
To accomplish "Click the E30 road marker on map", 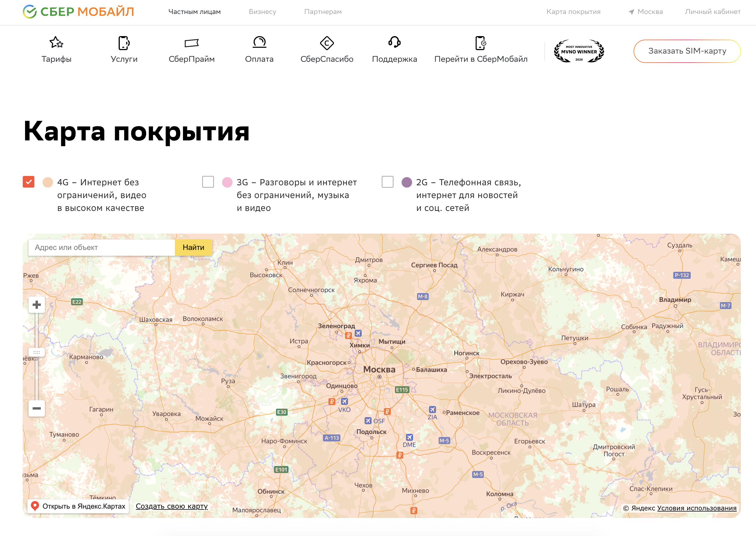I will click(282, 412).
